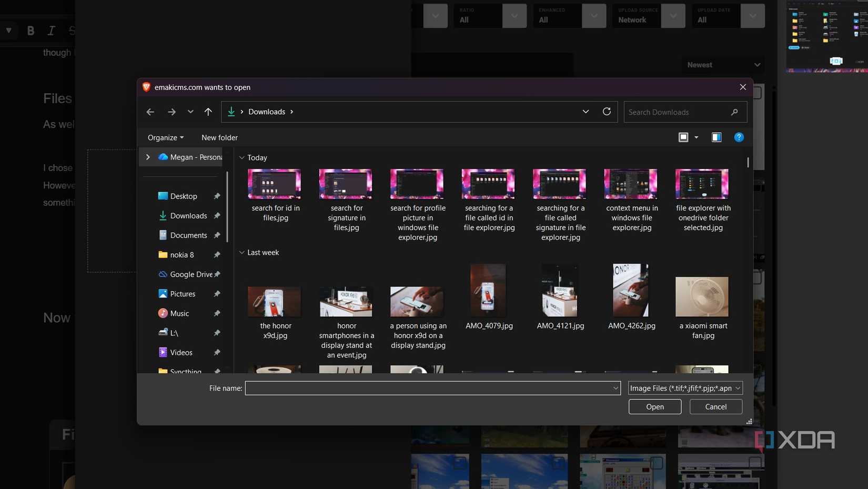The width and height of the screenshot is (868, 489).
Task: Select searching for a file called signature file
Action: (560, 205)
